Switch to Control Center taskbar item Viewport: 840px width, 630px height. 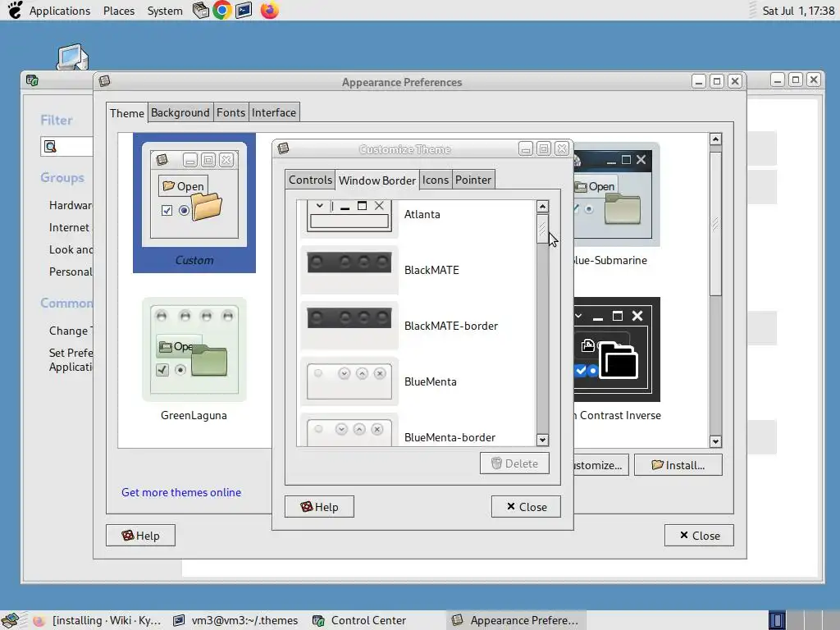point(375,620)
